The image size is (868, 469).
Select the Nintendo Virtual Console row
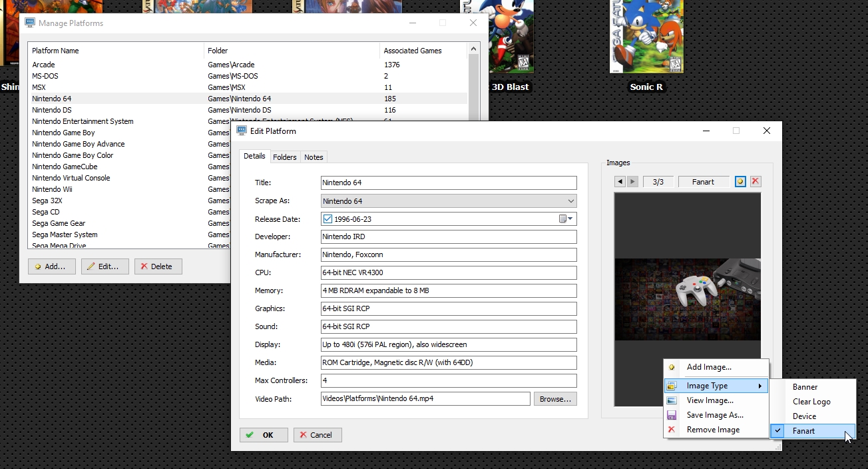point(130,178)
